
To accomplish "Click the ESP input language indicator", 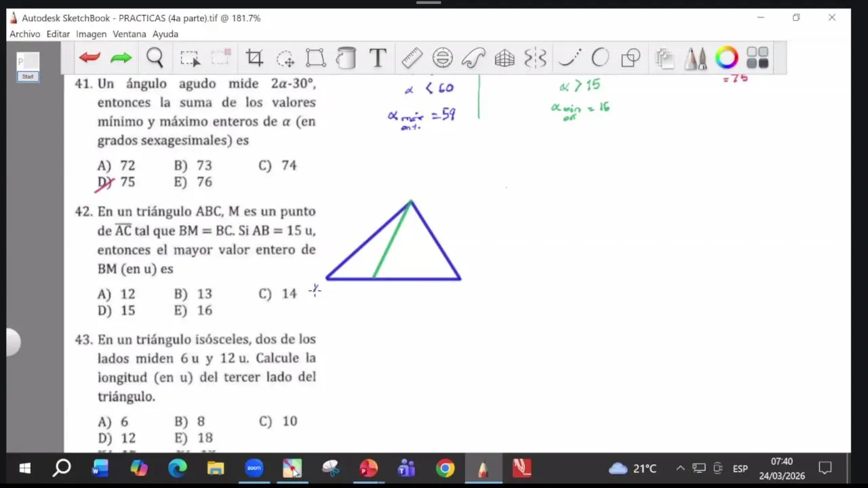I will tap(740, 468).
